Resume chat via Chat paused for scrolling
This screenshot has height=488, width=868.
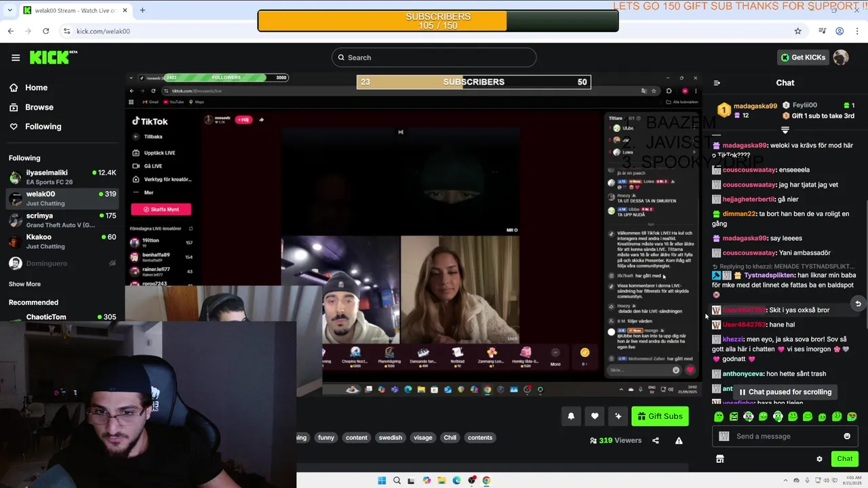785,392
